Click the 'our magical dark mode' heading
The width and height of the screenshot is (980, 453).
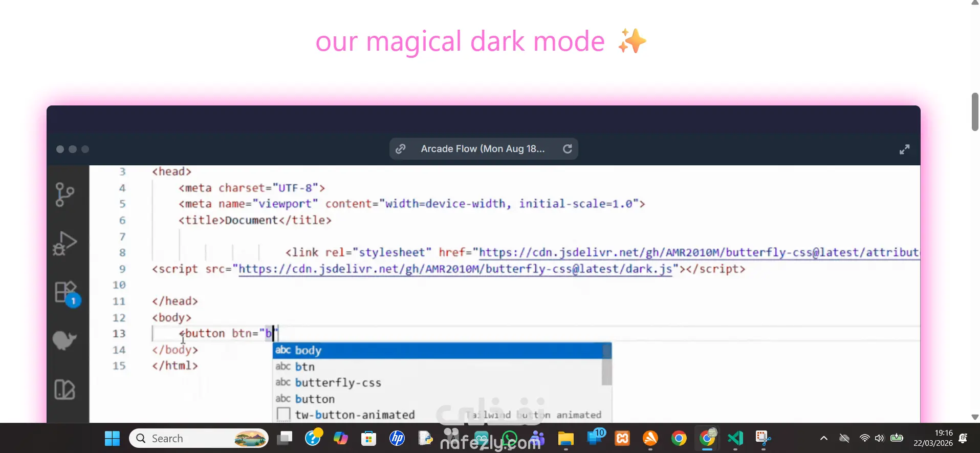(x=481, y=41)
